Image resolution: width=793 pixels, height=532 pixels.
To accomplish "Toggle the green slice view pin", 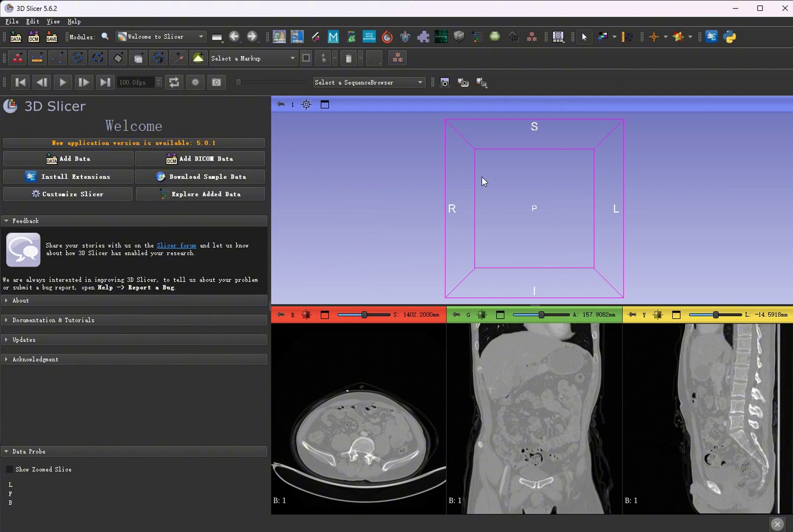I will coord(457,315).
